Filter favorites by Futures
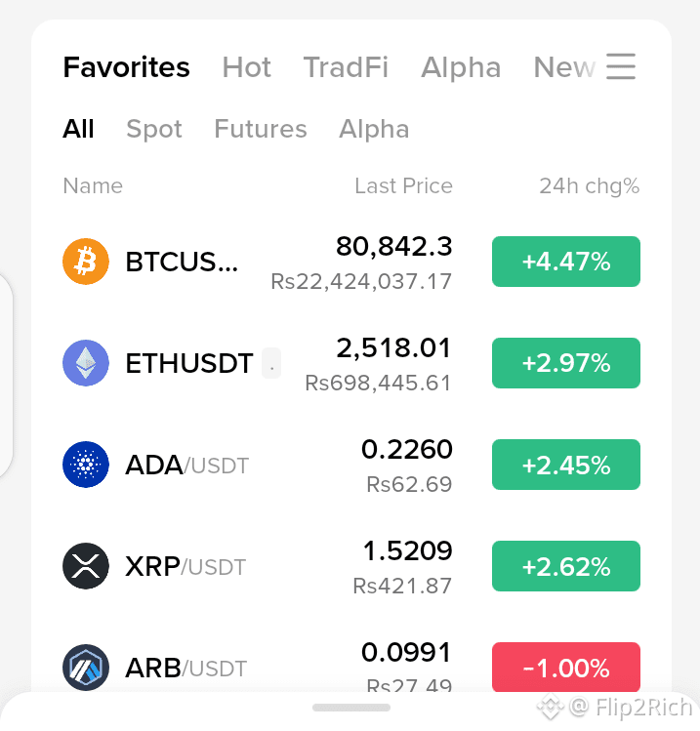Image resolution: width=700 pixels, height=731 pixels. (261, 129)
